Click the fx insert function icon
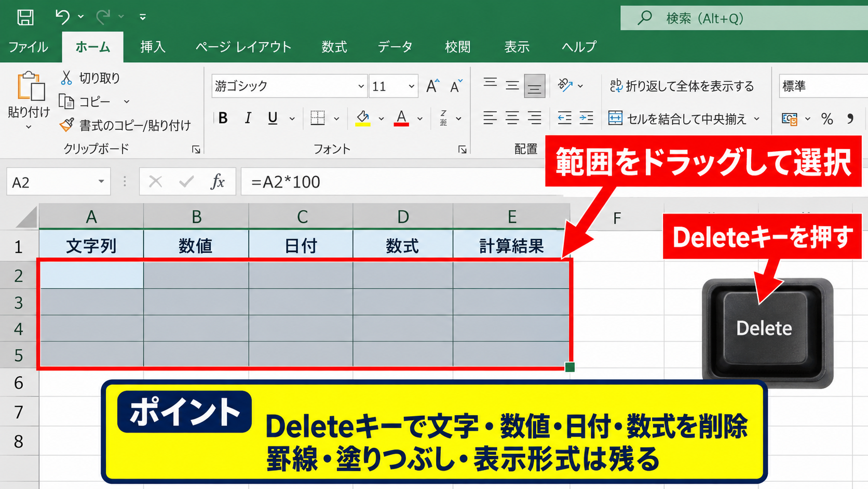 coord(218,182)
